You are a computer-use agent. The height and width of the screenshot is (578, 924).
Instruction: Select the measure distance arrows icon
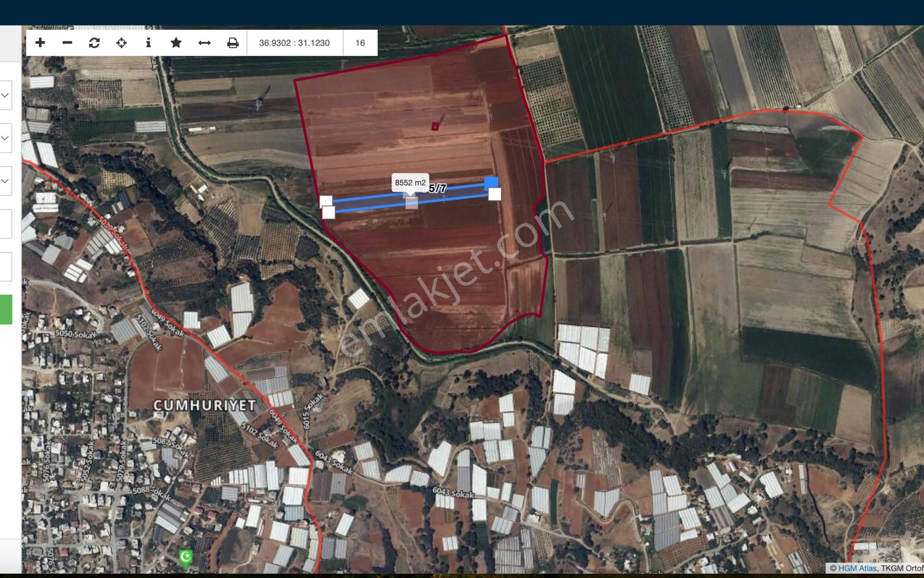coord(205,43)
